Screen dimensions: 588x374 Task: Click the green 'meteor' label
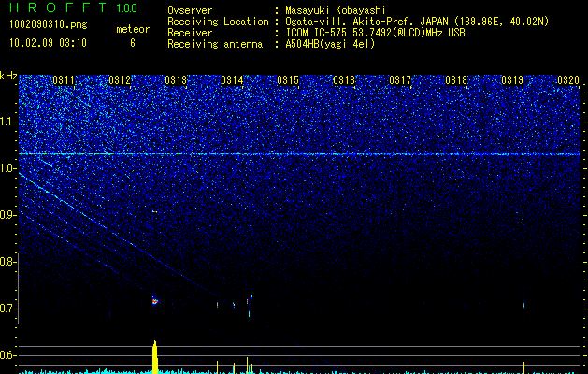[133, 29]
